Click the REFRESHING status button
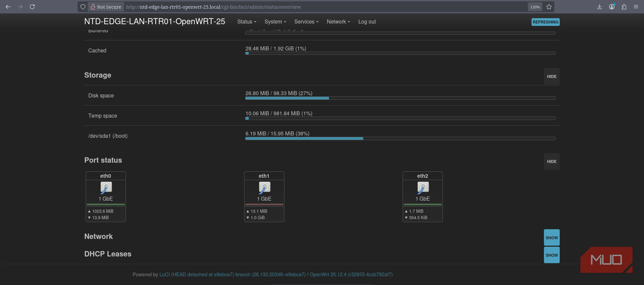This screenshot has width=644, height=285. point(545,22)
